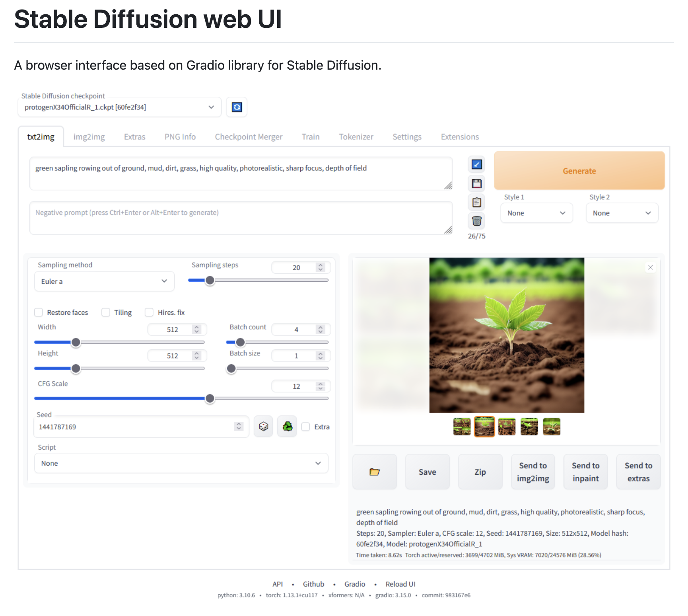688x616 pixels.
Task: Enable Tiling checkbox
Action: pyautogui.click(x=106, y=312)
